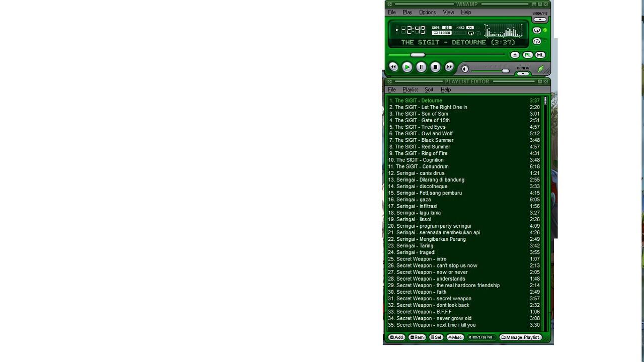This screenshot has width=644, height=362.
Task: Click the playlist scrollbar thumb
Action: point(545,101)
